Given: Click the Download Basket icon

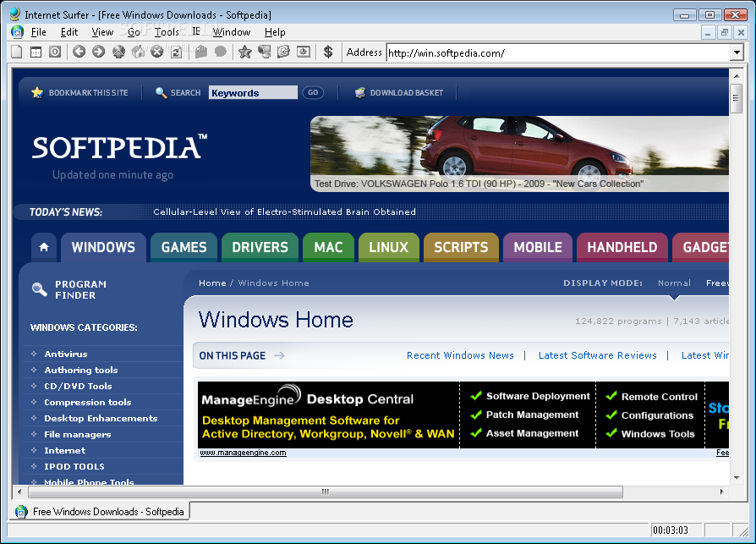Looking at the screenshot, I should (x=360, y=92).
